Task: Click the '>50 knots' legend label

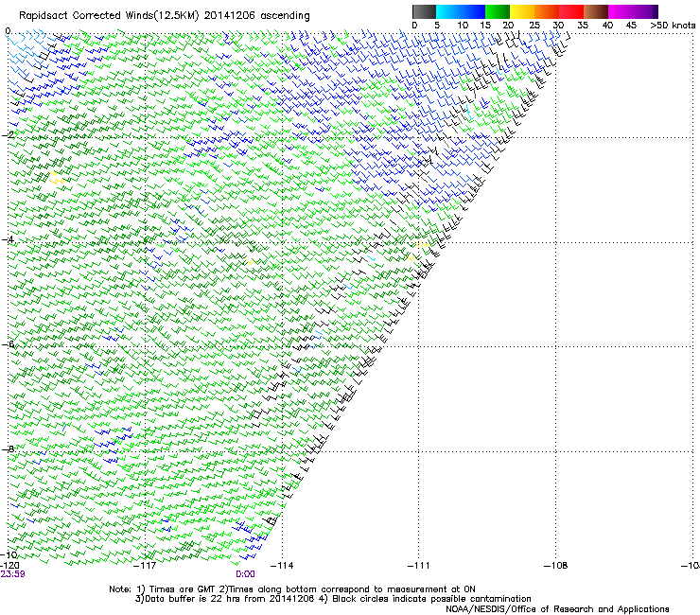Action: 673,26
